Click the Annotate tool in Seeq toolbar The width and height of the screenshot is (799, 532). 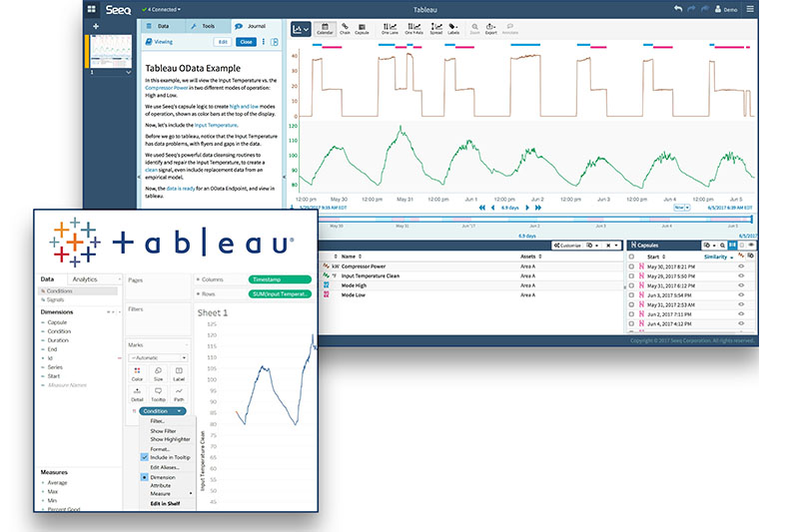click(510, 29)
